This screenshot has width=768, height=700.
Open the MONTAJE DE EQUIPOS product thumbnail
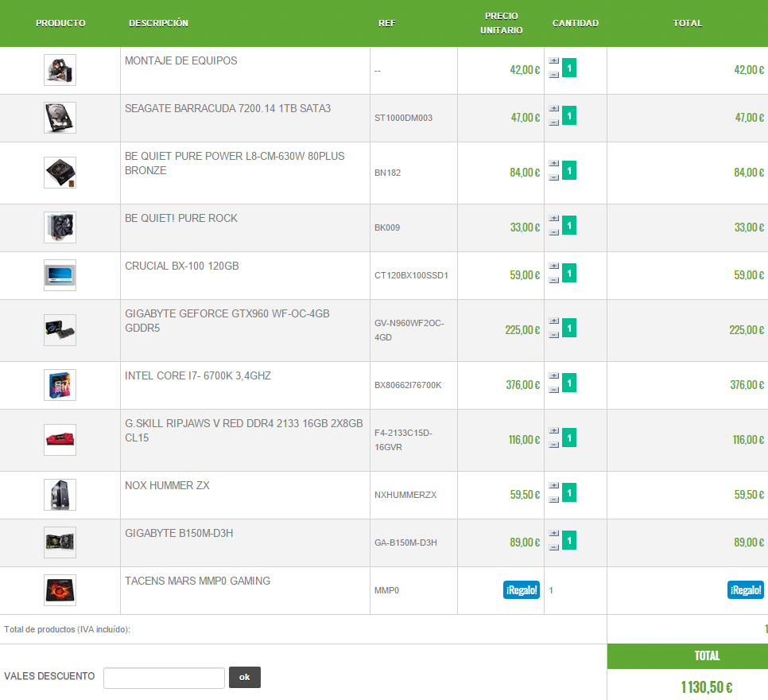(60, 70)
